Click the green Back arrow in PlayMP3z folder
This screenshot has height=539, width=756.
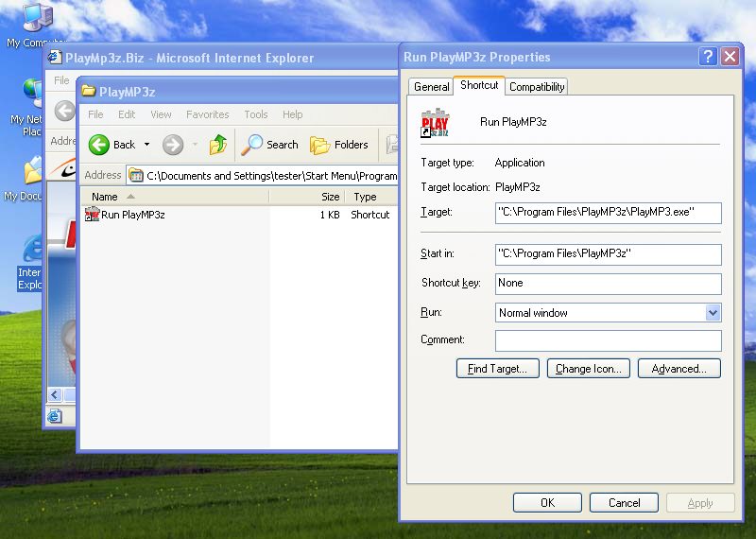pos(99,145)
